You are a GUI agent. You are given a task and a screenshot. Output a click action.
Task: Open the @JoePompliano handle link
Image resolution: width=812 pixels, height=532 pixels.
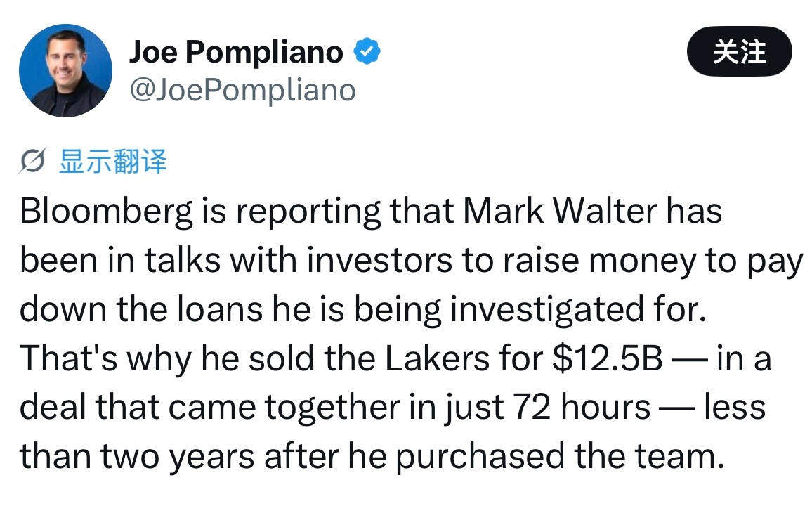pos(242,91)
